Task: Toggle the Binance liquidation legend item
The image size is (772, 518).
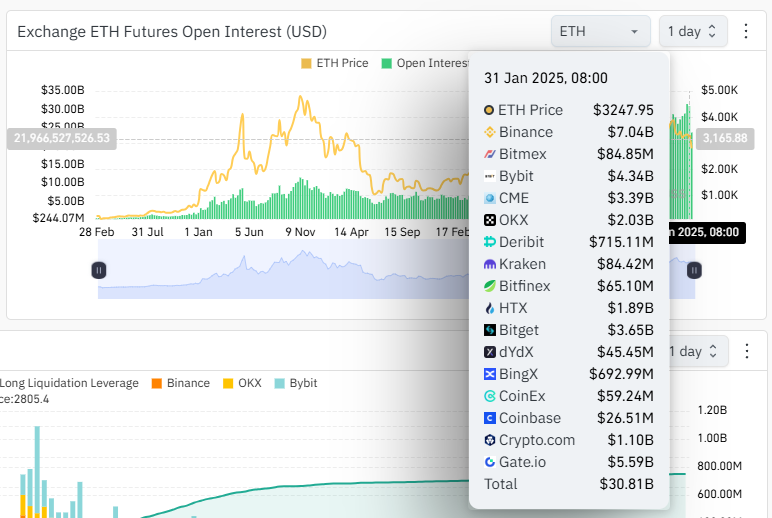Action: [x=180, y=383]
